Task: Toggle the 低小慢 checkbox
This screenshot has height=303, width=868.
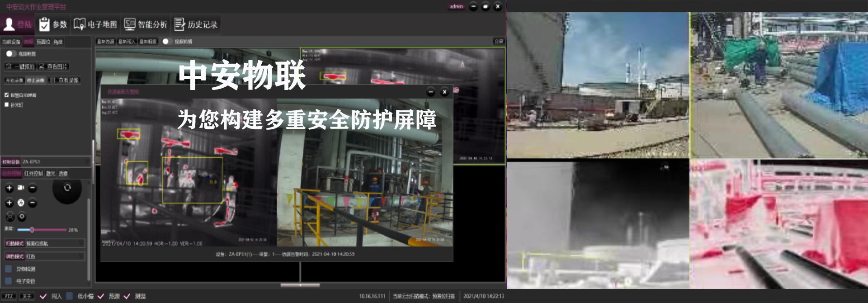Action: tap(69, 296)
